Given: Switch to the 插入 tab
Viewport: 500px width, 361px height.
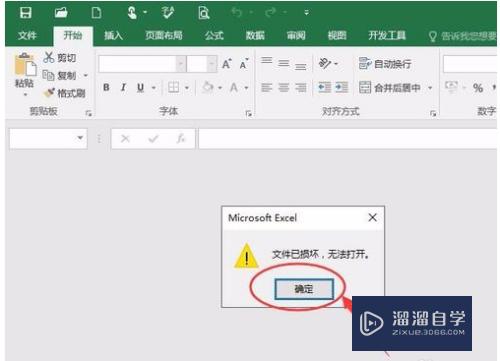Looking at the screenshot, I should (x=113, y=35).
